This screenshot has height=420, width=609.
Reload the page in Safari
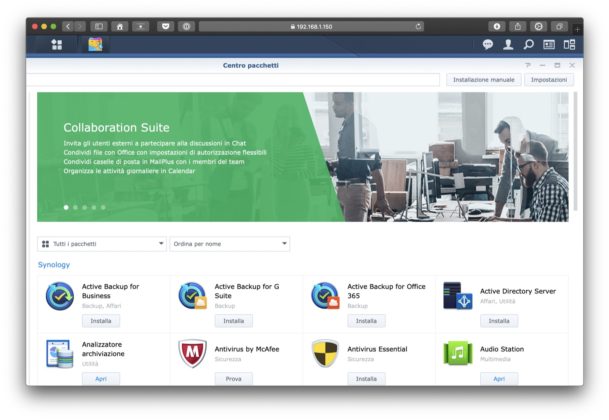418,26
